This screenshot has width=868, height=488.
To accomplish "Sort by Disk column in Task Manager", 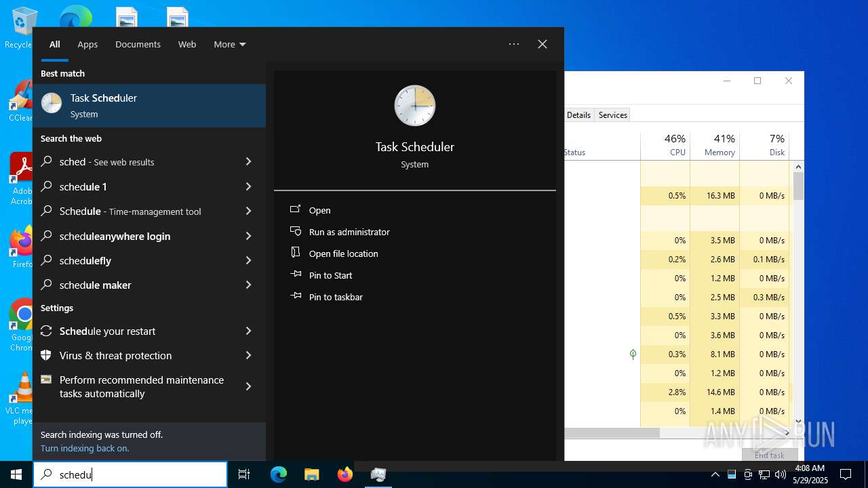I will tap(764, 145).
